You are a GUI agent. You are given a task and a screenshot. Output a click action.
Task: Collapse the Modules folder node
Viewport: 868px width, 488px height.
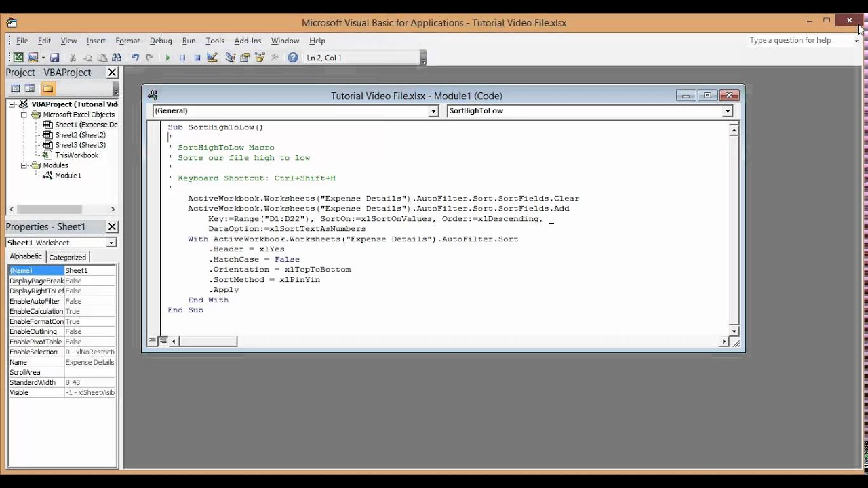[24, 165]
